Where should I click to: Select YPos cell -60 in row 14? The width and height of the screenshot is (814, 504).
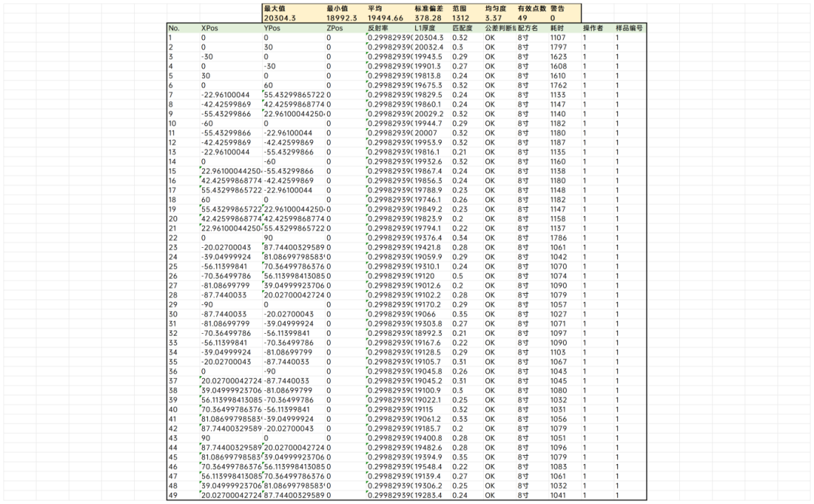pos(294,161)
